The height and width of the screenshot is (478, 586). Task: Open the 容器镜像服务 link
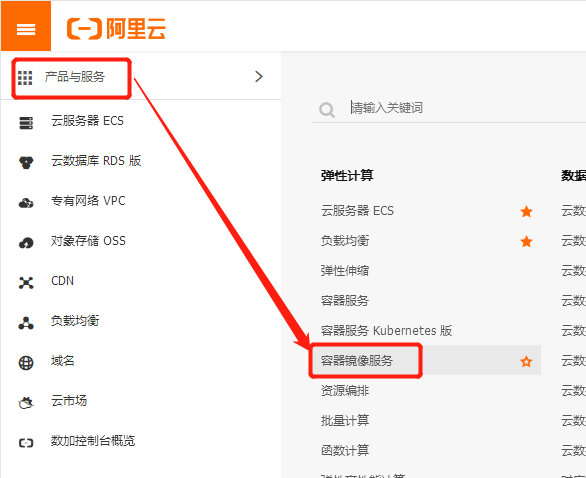(x=357, y=361)
